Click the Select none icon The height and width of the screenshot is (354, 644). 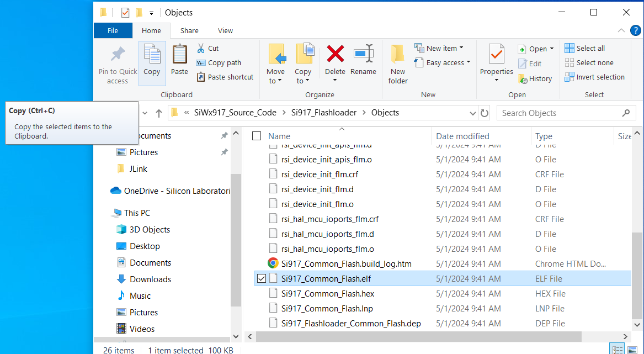tap(570, 62)
